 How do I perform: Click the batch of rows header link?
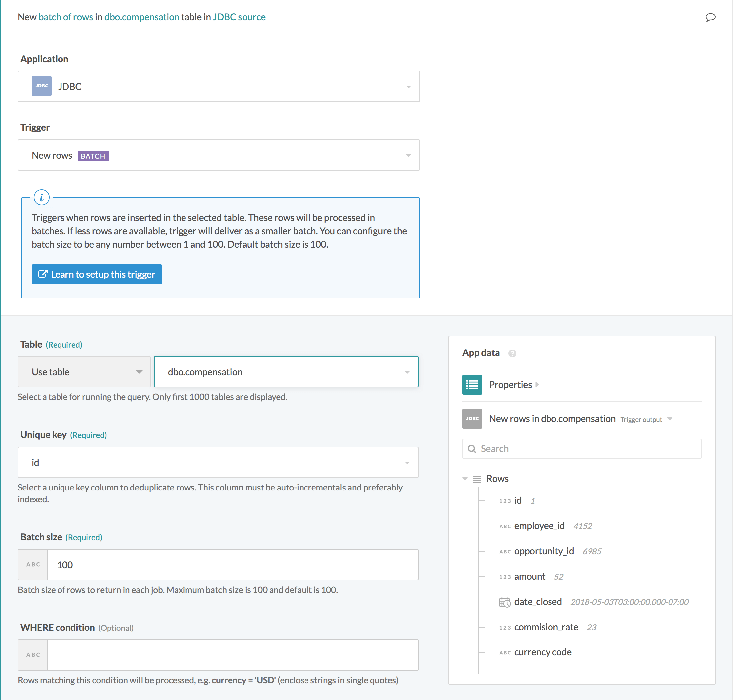tap(65, 17)
